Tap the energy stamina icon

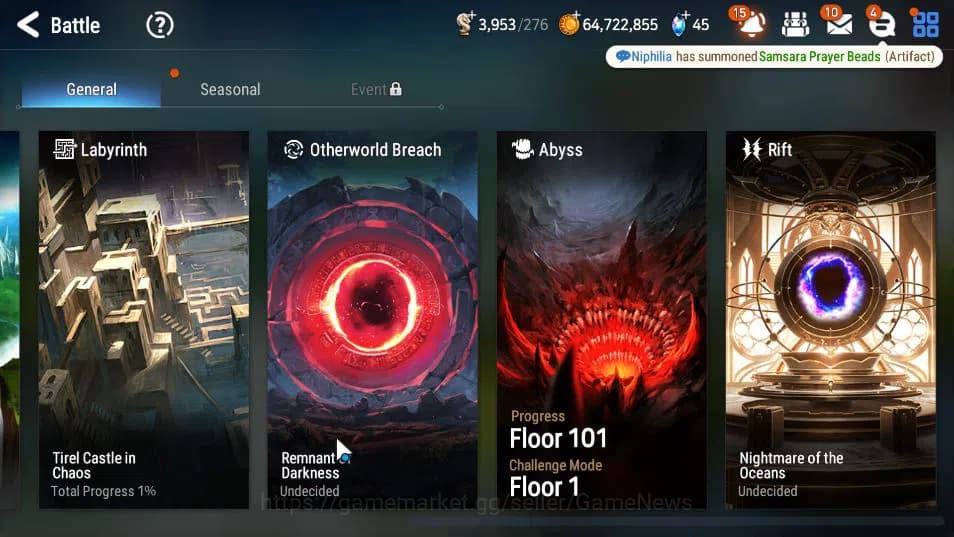tap(465, 24)
